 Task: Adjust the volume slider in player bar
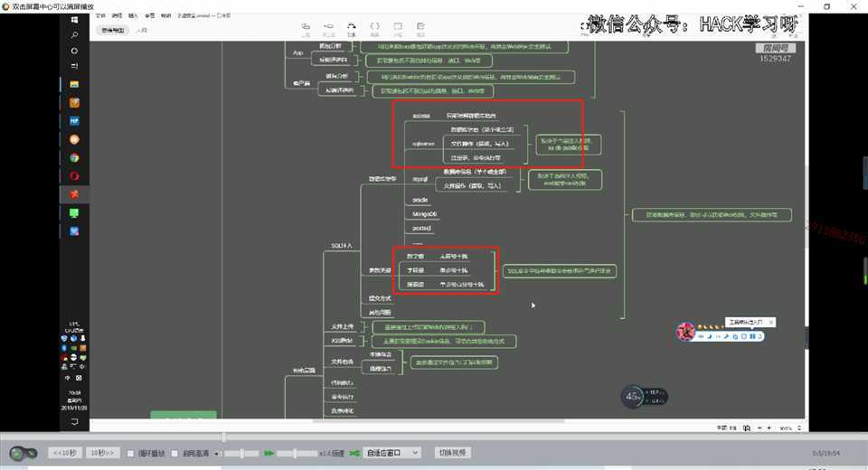[x=241, y=454]
